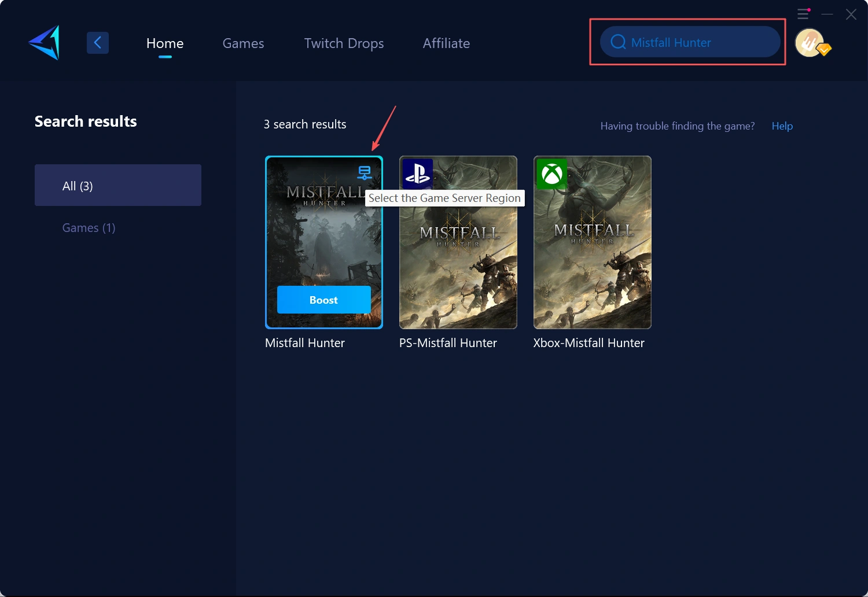The image size is (868, 597).
Task: Open the Affiliate tab
Action: 446,43
